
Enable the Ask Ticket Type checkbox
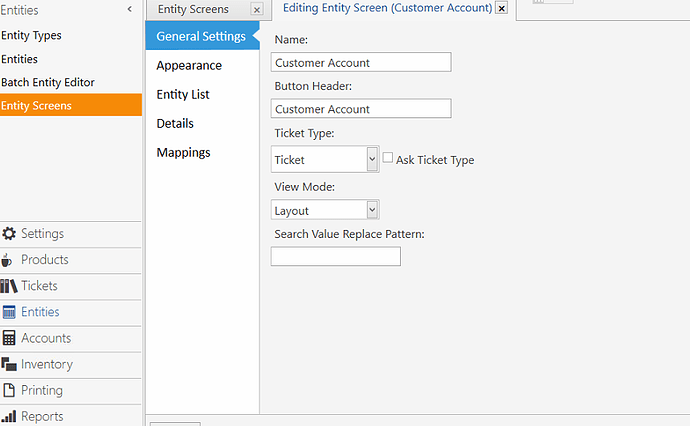388,158
